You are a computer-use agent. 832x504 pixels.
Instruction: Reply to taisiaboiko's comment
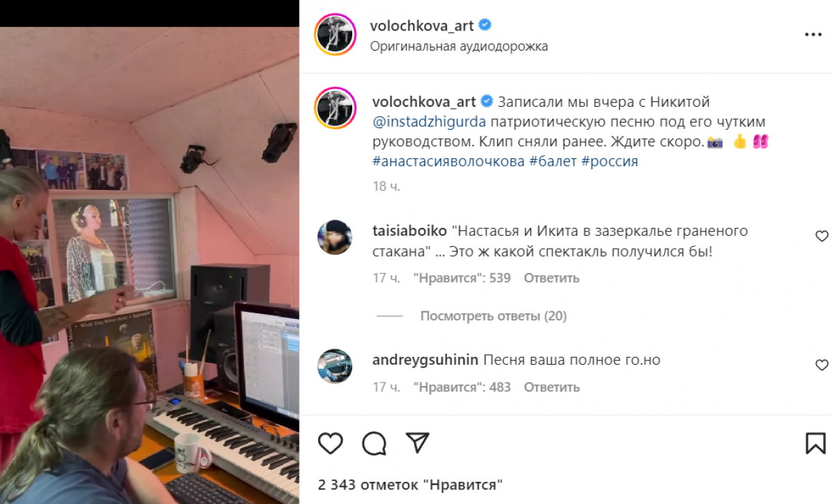[551, 278]
